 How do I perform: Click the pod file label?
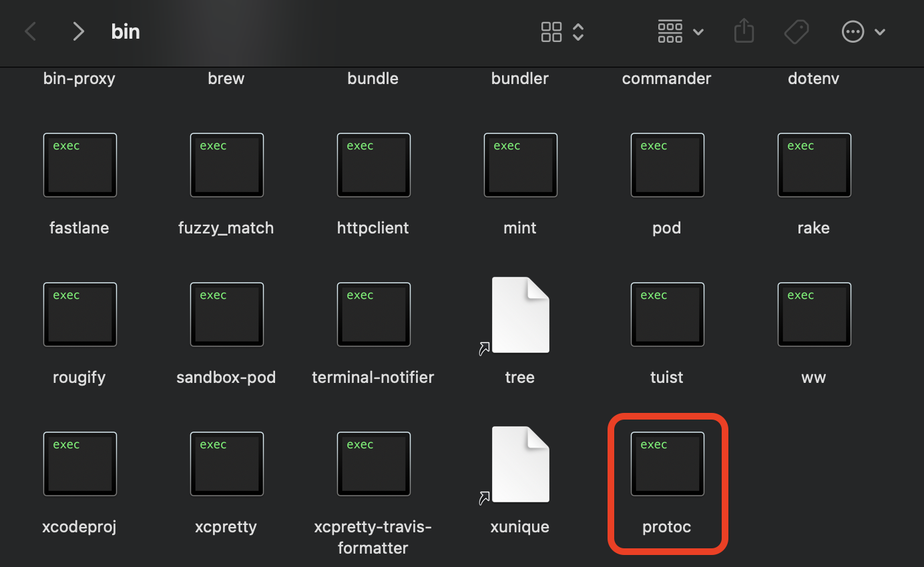(x=667, y=228)
